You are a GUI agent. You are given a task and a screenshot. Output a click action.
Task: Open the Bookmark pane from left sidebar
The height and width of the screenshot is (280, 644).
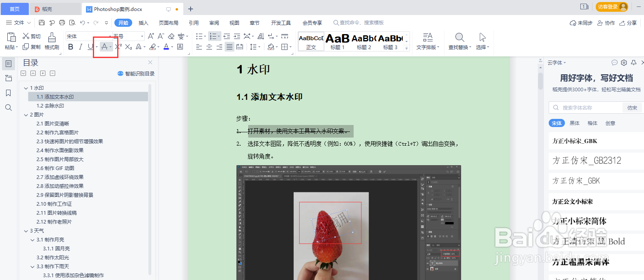coord(8,93)
